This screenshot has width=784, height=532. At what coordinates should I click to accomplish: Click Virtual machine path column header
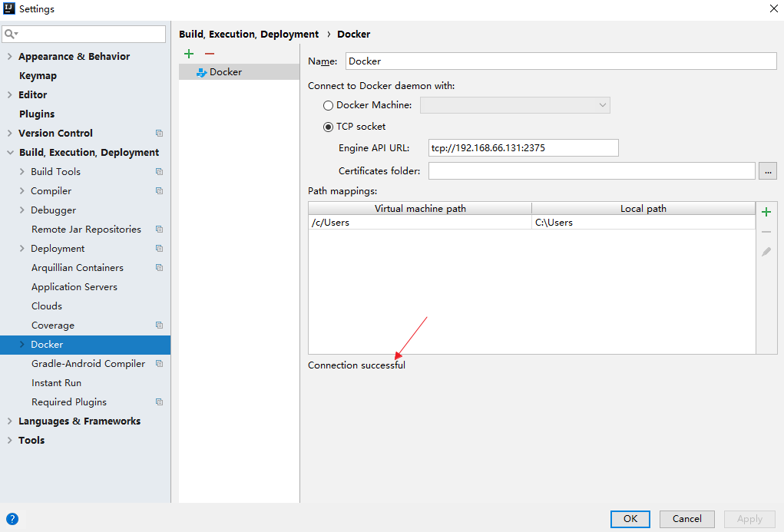[x=420, y=209]
